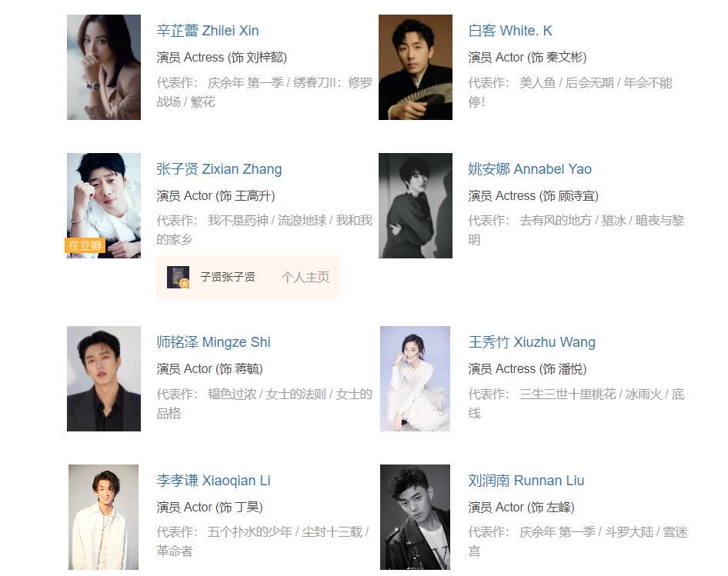Click the orange 在豆瓣 badge

tap(85, 245)
